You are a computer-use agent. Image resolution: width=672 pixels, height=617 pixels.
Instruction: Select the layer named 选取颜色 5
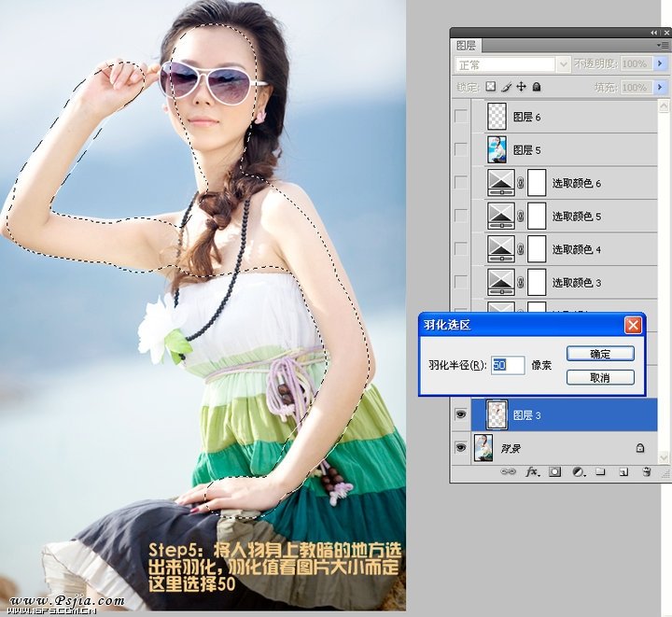pyautogui.click(x=576, y=217)
